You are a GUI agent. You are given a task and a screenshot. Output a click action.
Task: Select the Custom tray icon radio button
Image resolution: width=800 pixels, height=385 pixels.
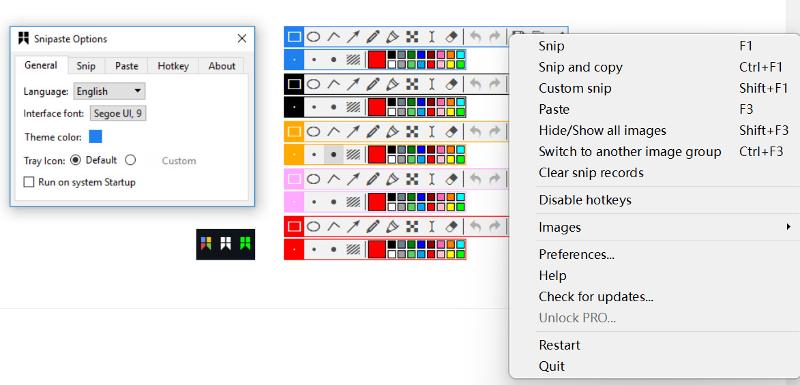pos(130,160)
